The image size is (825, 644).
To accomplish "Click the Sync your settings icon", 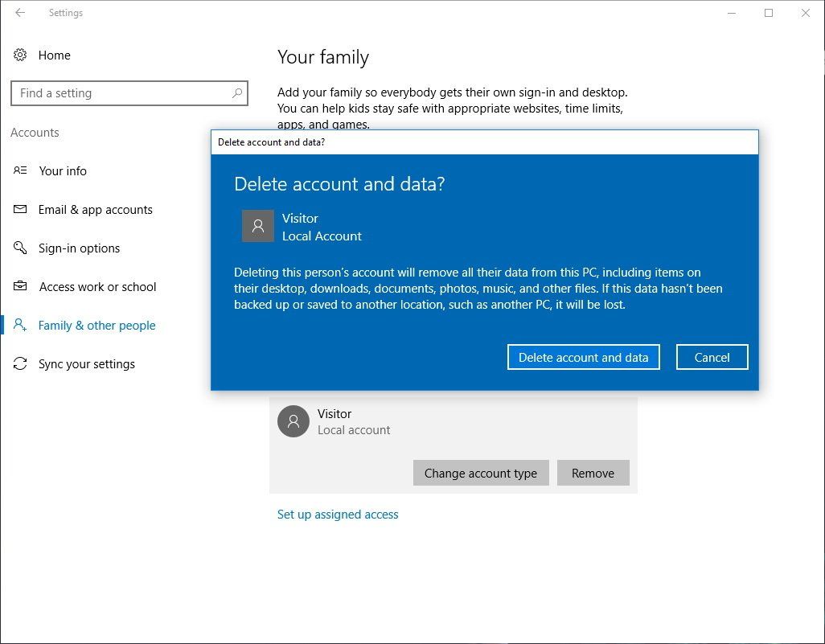I will tap(20, 363).
